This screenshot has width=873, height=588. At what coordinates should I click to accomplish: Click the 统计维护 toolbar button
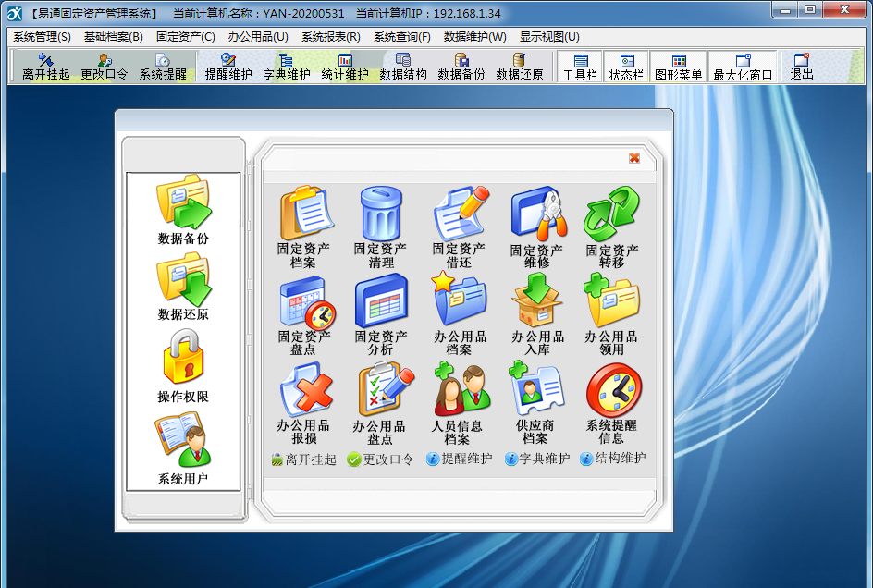[345, 67]
